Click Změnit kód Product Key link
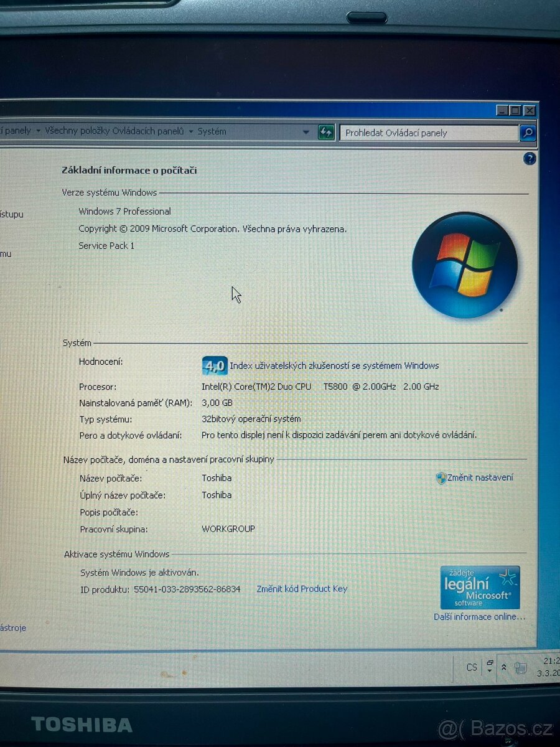The height and width of the screenshot is (747, 560). (302, 589)
